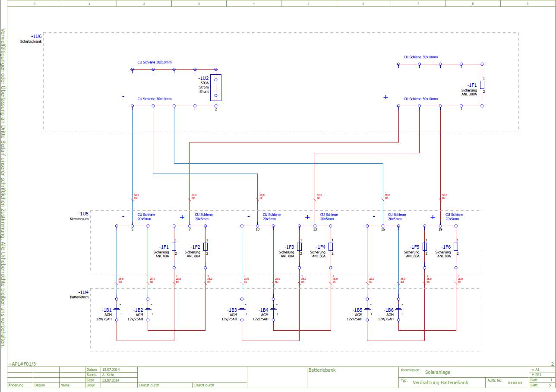Viewport: 556px width, 392px height.
Task: Select column 0 in the top ruler
Action: (x=35, y=3)
